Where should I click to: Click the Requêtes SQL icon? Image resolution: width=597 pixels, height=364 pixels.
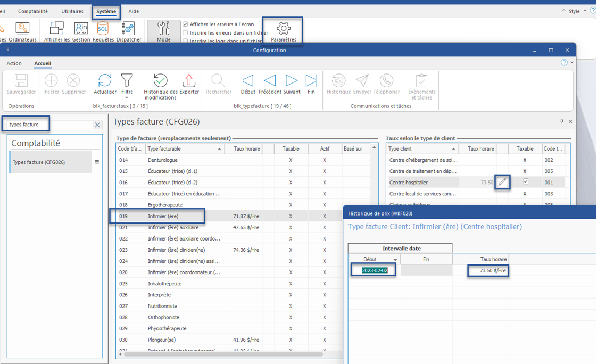click(x=103, y=29)
